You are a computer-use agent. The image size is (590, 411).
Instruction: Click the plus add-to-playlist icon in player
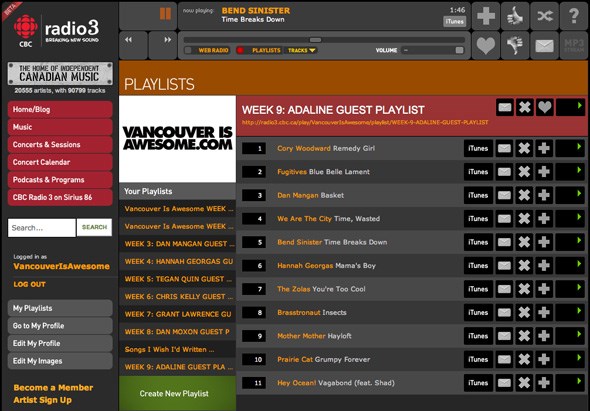[486, 16]
